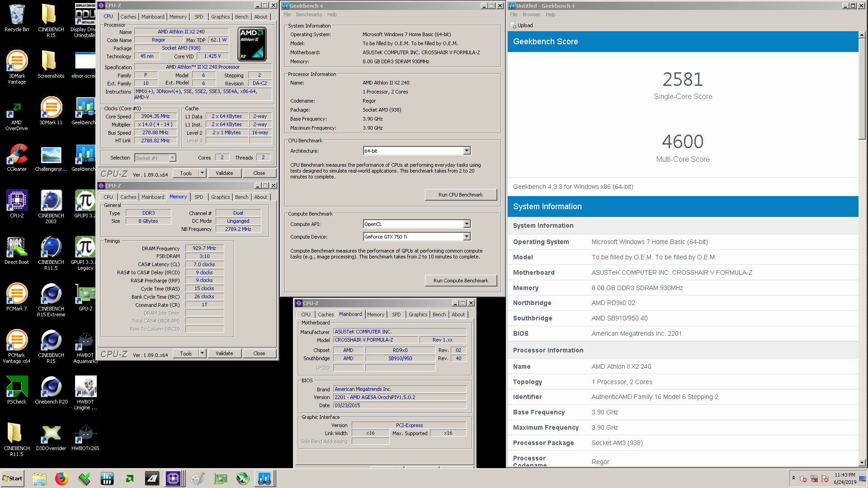
Task: Select the Core Speed 3904.35 MHz field
Action: pyautogui.click(x=155, y=116)
